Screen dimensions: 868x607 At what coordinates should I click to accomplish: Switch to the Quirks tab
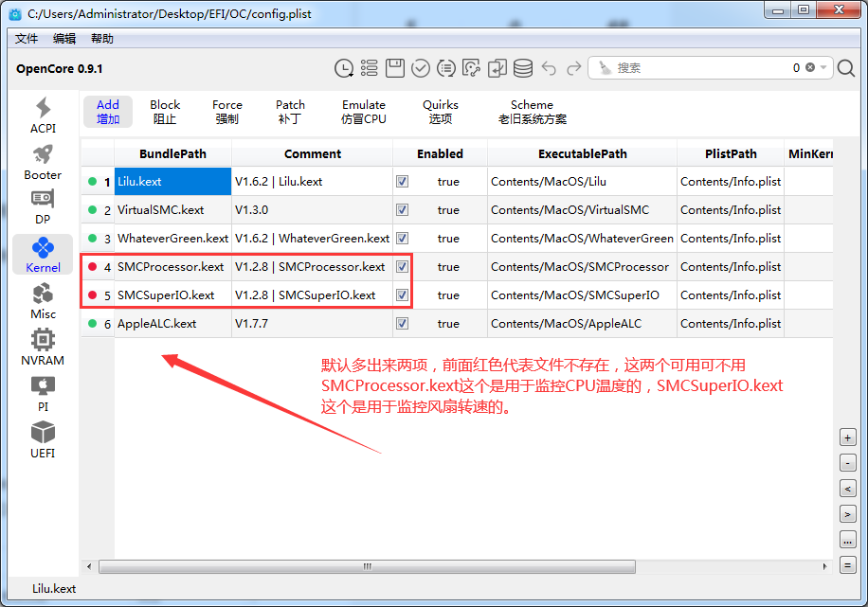tap(441, 112)
